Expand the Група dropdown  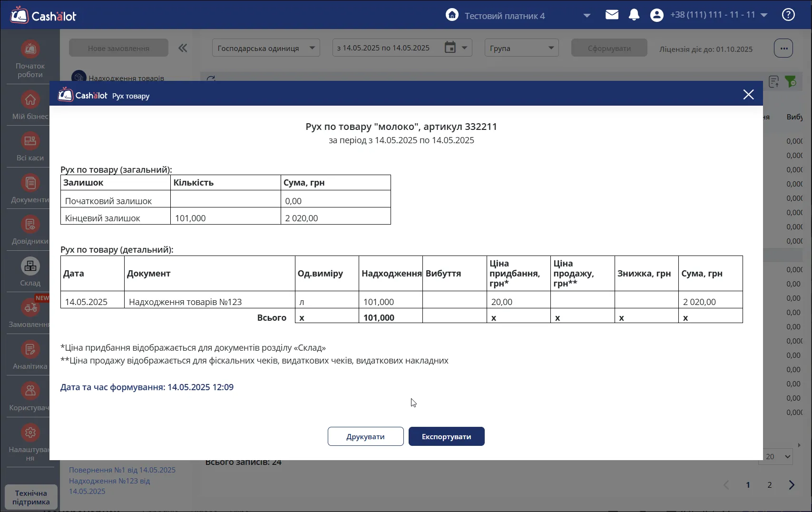click(x=521, y=48)
